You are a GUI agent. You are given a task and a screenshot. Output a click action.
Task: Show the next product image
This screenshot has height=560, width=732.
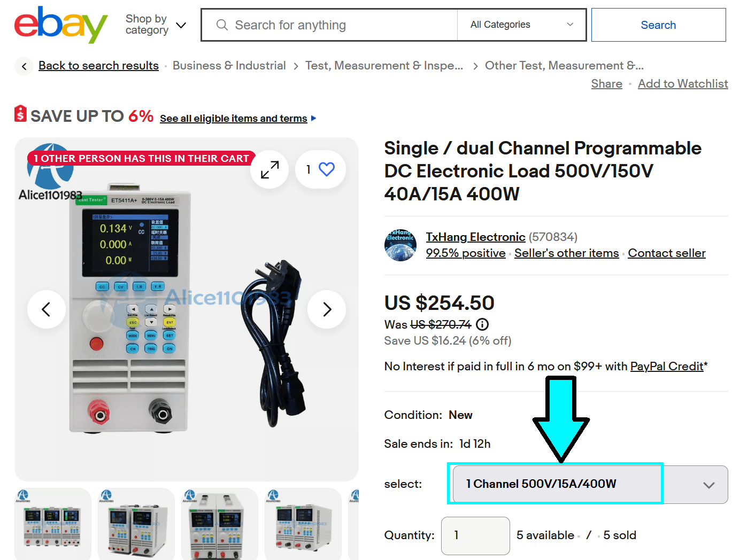[327, 309]
